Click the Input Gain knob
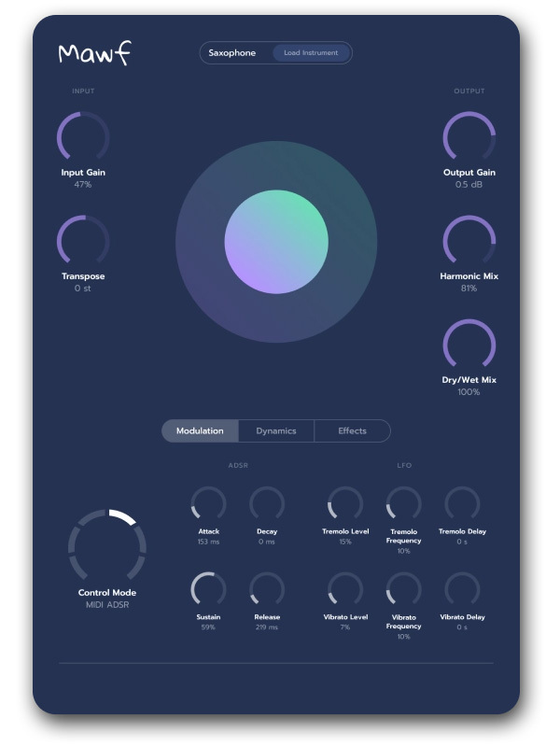Viewport: 560px width, 747px height. point(82,137)
